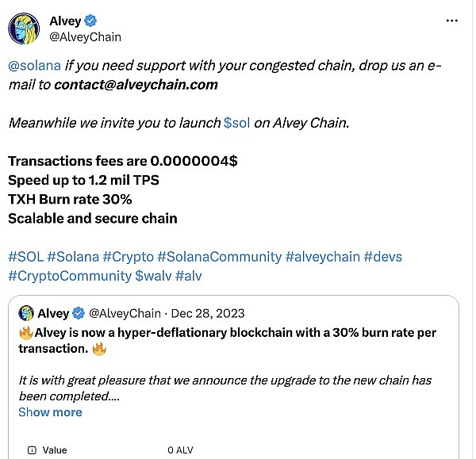Screen dimensions: 476x459
Task: Click the small avatar in the quoted tweet
Action: click(26, 312)
